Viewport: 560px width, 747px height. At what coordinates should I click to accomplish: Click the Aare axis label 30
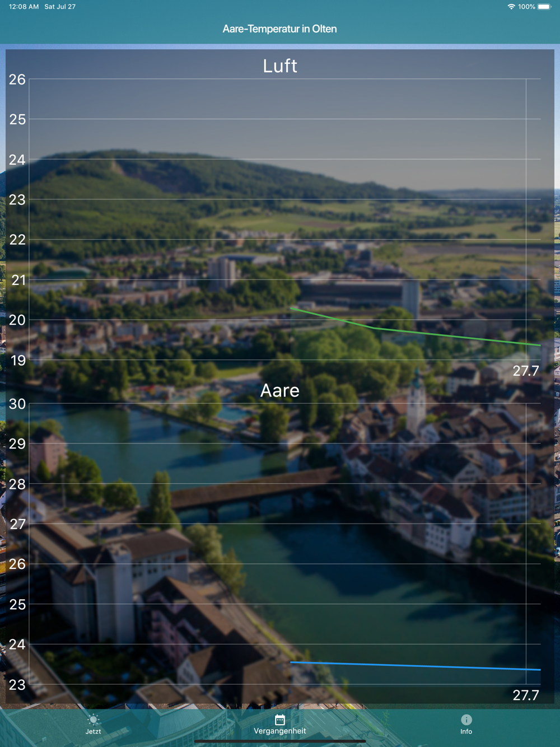[x=17, y=404]
